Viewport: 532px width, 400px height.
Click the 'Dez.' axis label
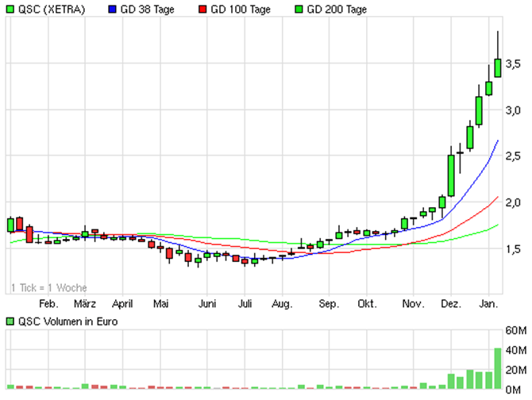point(451,304)
